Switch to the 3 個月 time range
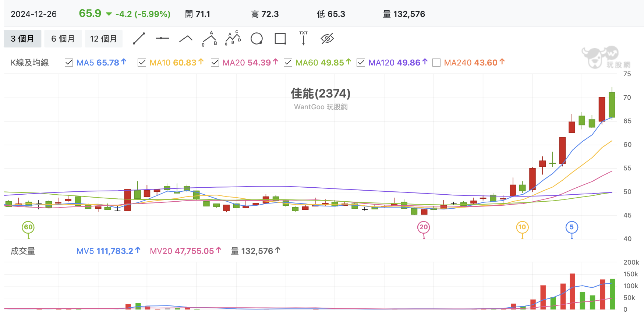644x315 pixels. click(x=22, y=39)
